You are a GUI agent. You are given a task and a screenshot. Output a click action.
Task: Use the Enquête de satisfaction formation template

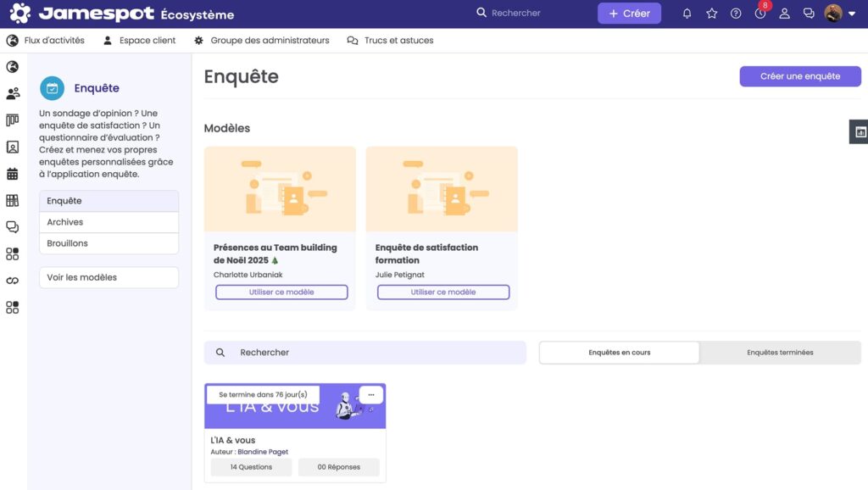[442, 292]
